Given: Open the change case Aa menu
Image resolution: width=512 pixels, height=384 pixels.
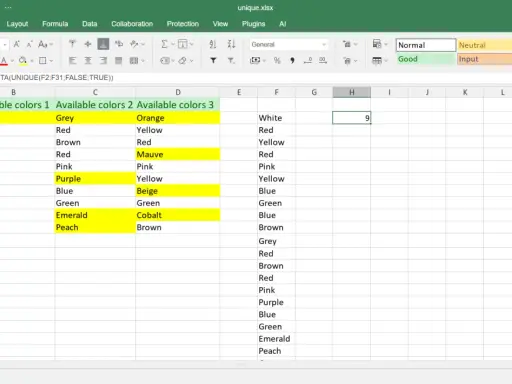Looking at the screenshot, I should (45, 44).
